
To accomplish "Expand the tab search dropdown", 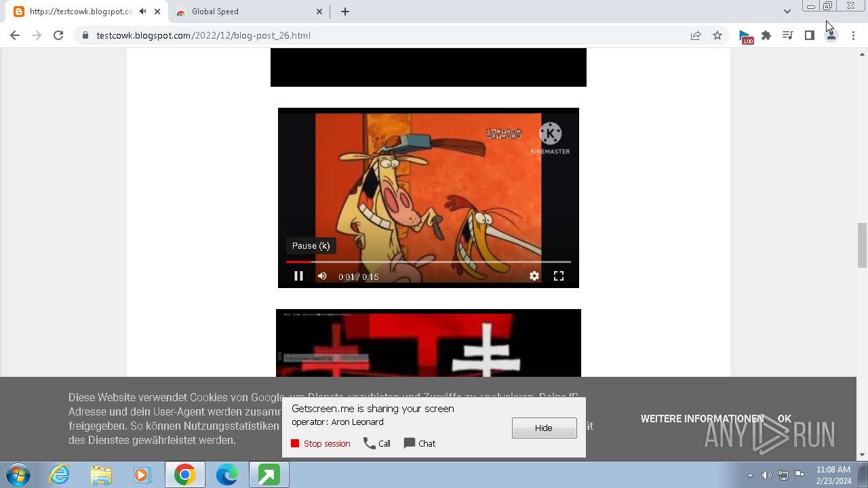I will coord(787,12).
